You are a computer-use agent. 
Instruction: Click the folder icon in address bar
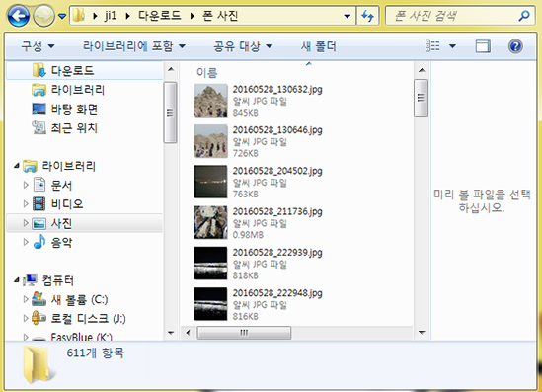79,16
